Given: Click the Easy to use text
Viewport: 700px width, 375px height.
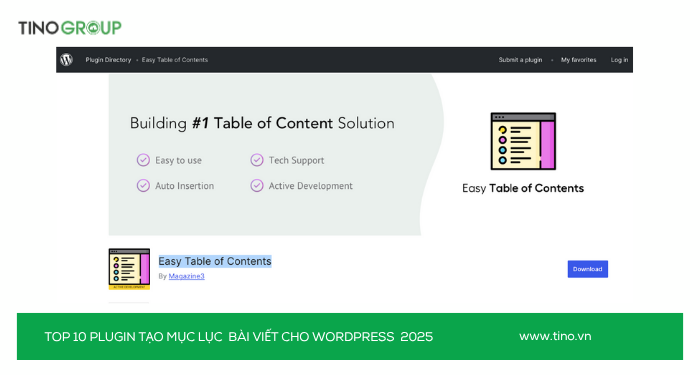Looking at the screenshot, I should (178, 160).
